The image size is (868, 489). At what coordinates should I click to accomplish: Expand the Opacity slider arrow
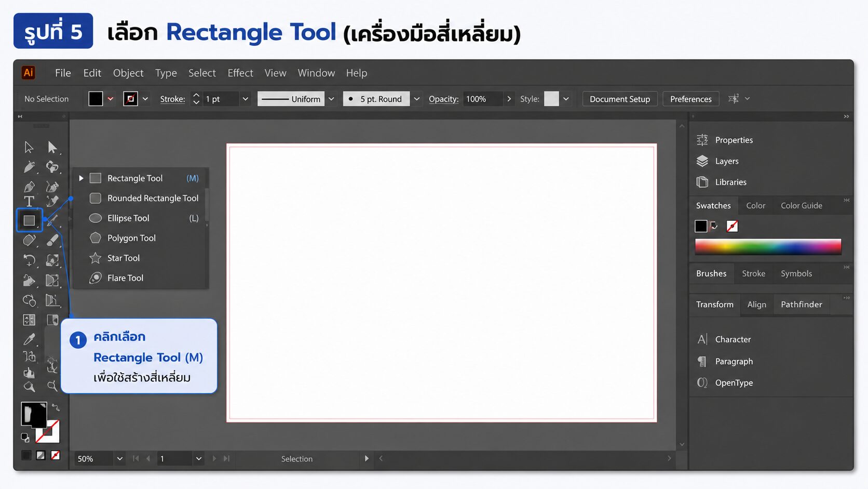click(509, 99)
